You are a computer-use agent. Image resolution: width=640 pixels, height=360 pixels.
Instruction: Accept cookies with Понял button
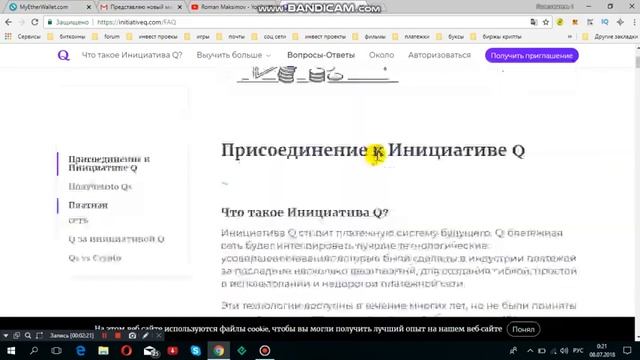pyautogui.click(x=523, y=329)
